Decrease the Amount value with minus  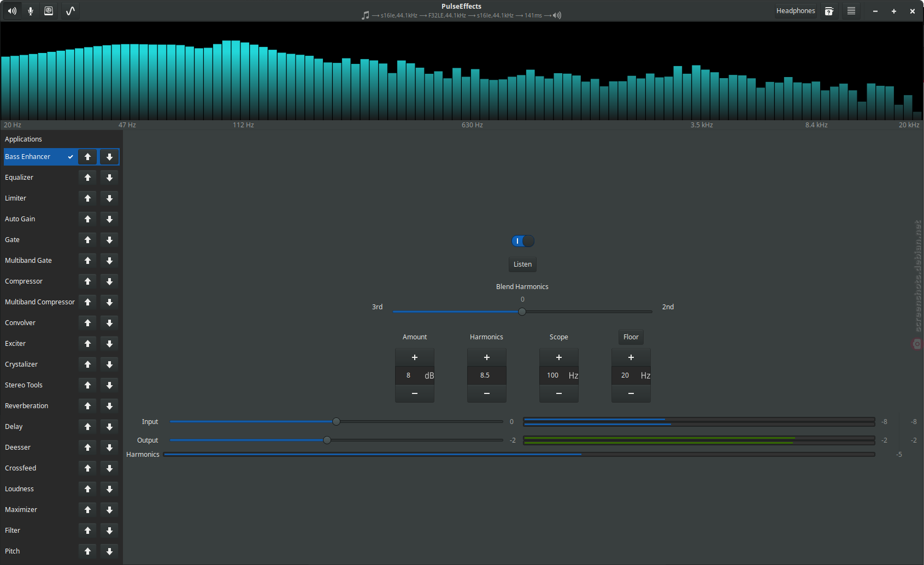[x=415, y=393]
